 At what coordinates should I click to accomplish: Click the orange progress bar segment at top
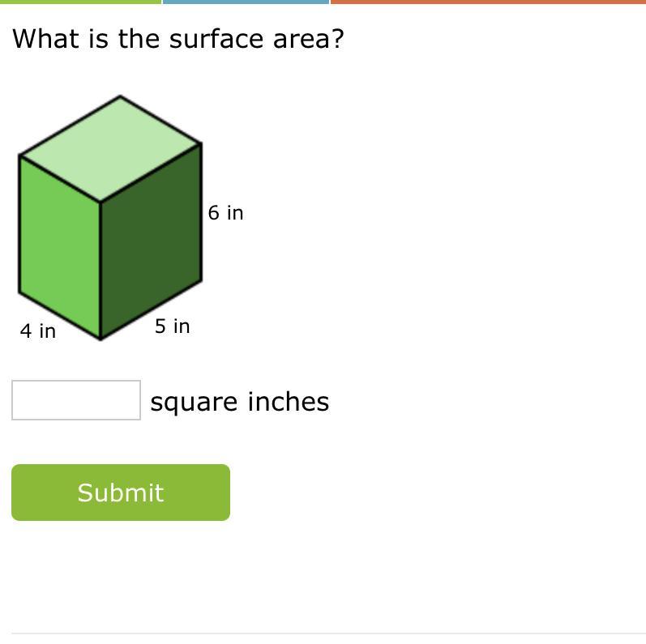488,2
